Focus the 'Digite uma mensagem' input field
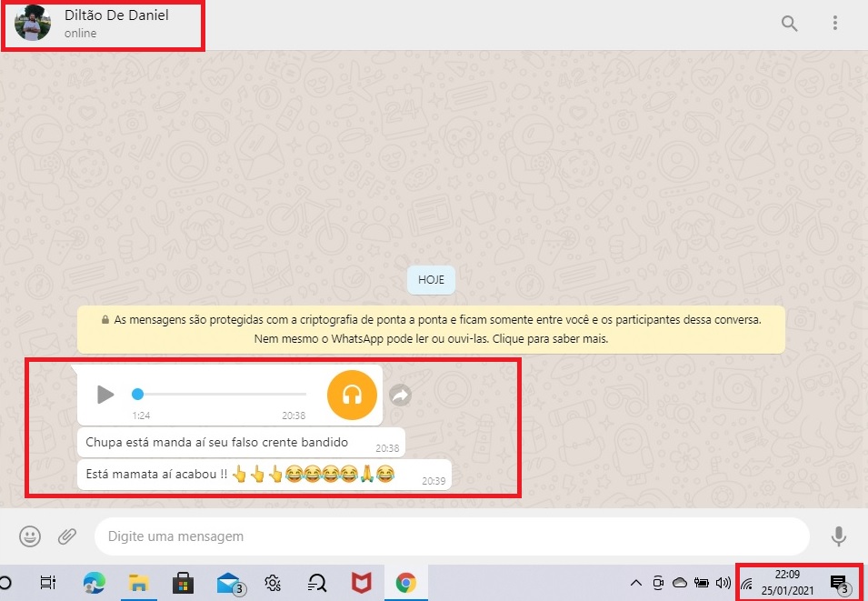The height and width of the screenshot is (601, 868). pos(453,536)
